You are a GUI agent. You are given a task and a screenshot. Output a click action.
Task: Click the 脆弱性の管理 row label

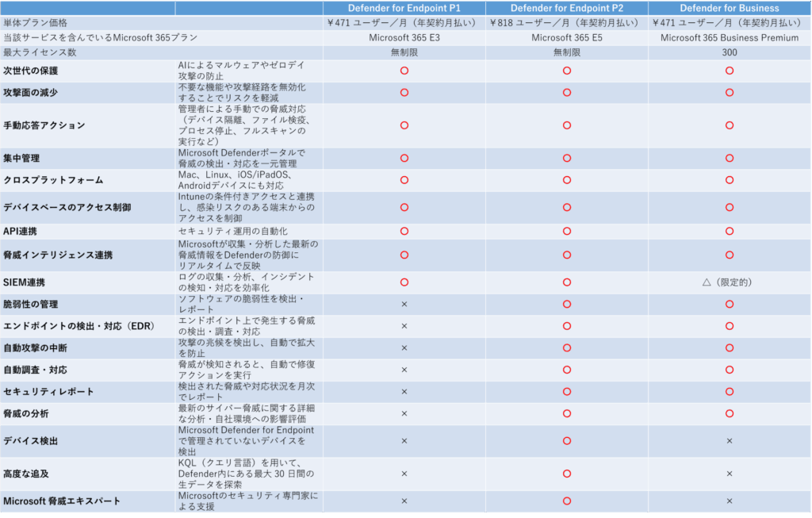[x=31, y=304]
